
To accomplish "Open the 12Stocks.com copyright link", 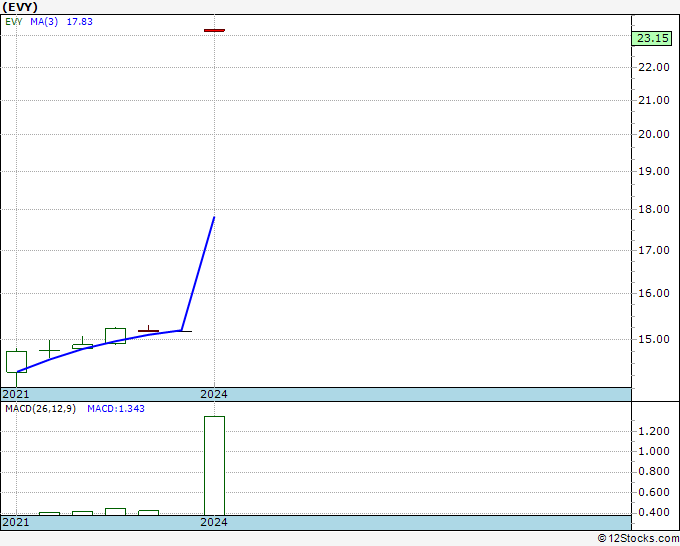I will 638,539.
